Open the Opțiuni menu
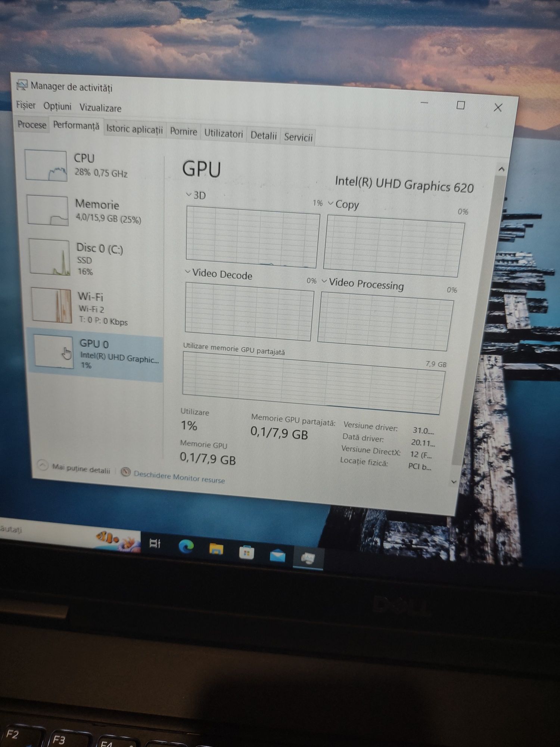 point(57,106)
